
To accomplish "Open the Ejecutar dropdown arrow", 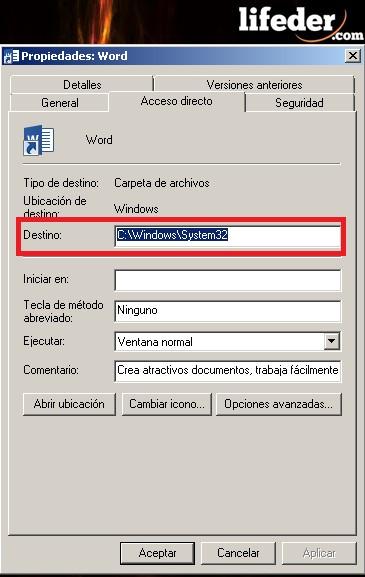I will [332, 341].
